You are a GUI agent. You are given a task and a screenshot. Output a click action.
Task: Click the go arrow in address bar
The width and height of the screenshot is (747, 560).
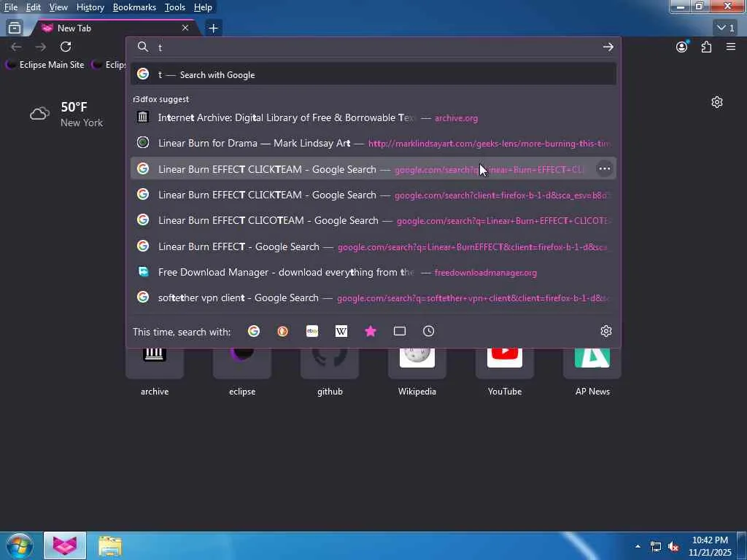click(x=608, y=47)
